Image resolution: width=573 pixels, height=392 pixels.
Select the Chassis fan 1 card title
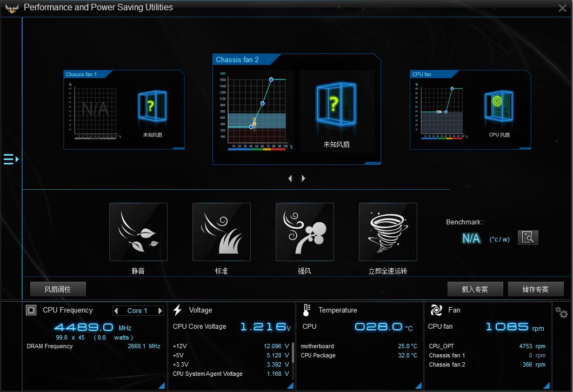point(82,74)
